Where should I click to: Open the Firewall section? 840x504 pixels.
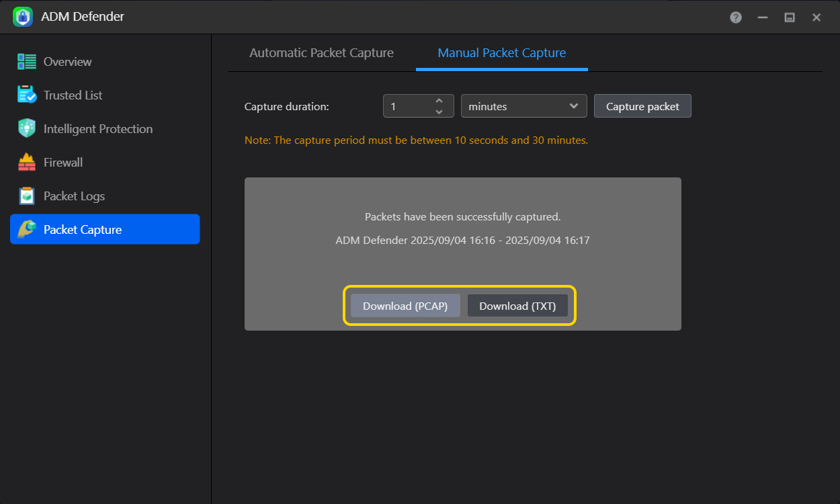(105, 163)
